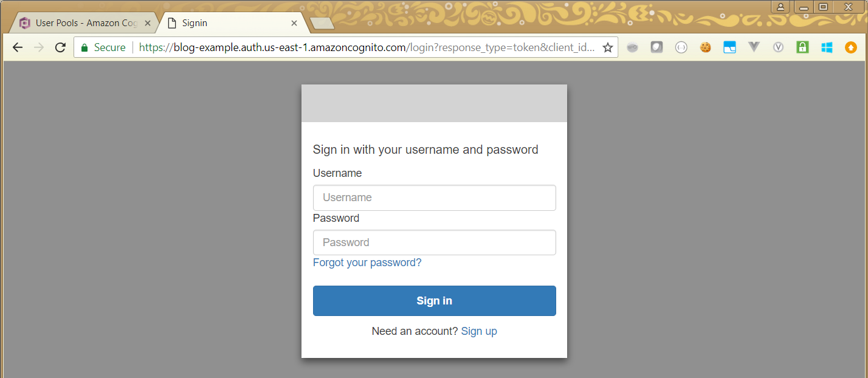Open the curly braces extension icon
The height and width of the screenshot is (378, 868).
681,47
